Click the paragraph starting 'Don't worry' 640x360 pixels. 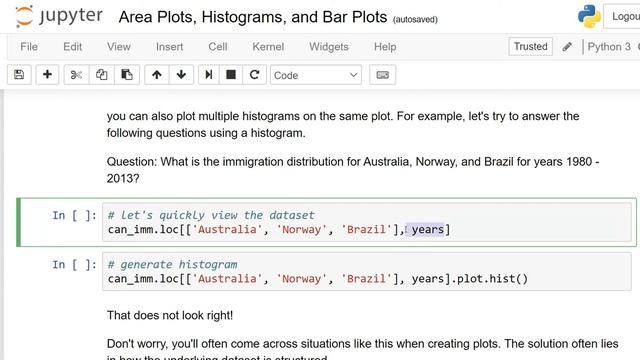click(362, 349)
